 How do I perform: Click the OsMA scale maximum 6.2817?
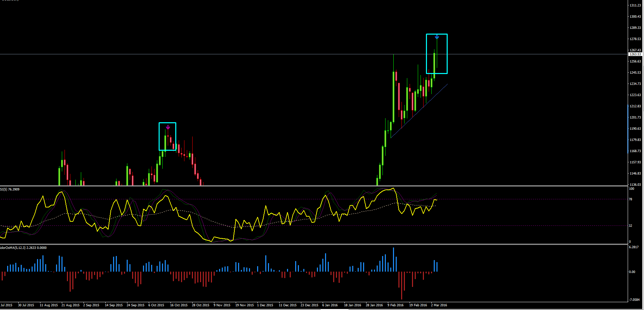(x=634, y=247)
